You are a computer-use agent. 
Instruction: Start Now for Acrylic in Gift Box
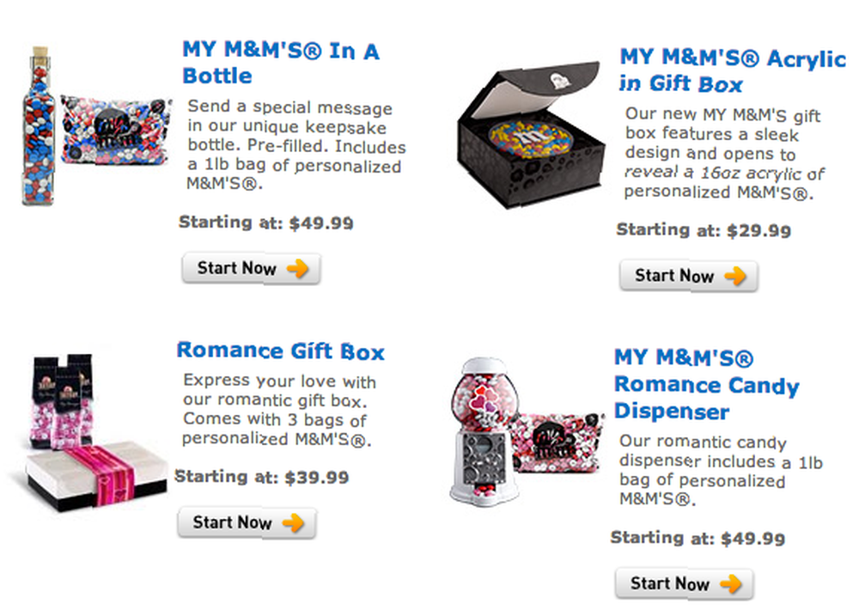point(689,276)
